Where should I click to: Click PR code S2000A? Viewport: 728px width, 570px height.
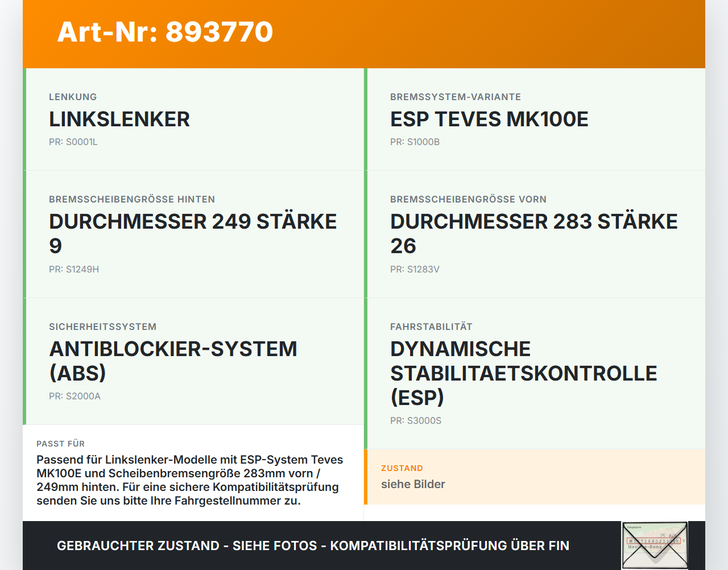pos(75,396)
